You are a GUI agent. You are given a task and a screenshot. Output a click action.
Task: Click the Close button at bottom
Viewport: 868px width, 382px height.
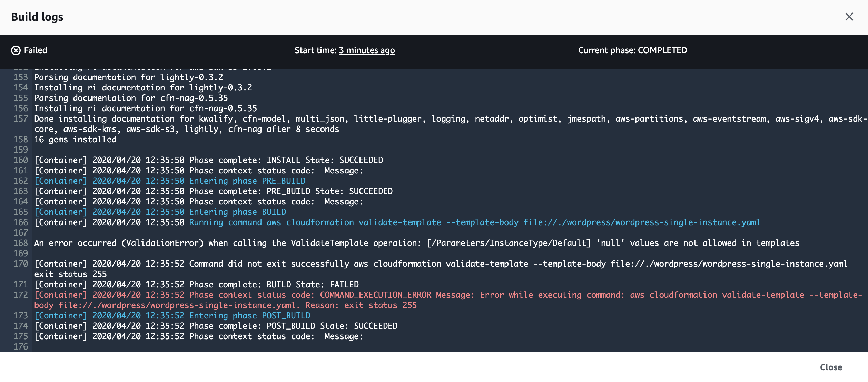coord(831,367)
